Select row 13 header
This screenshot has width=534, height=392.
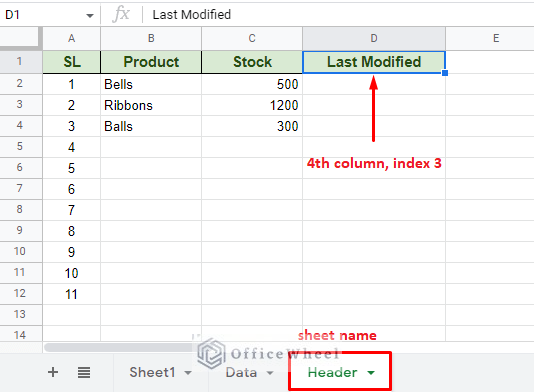tap(21, 315)
